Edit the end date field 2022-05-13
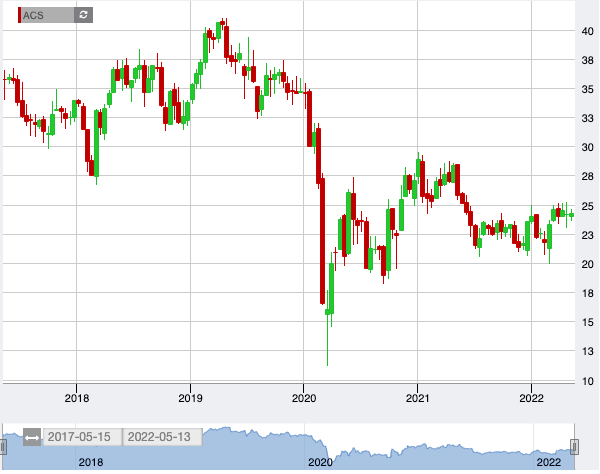Image resolution: width=600 pixels, height=474 pixels. (x=162, y=437)
